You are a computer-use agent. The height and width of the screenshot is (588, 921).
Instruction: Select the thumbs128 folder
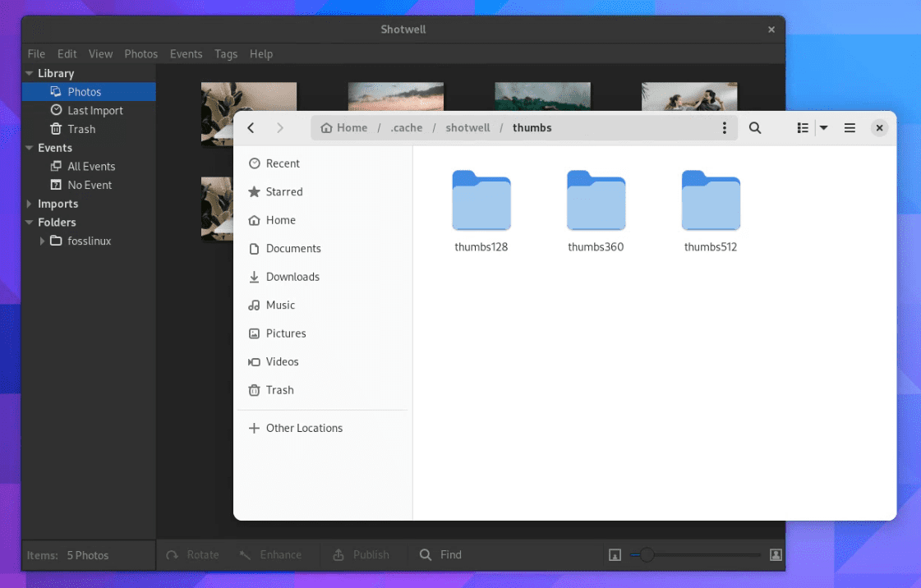(x=481, y=211)
